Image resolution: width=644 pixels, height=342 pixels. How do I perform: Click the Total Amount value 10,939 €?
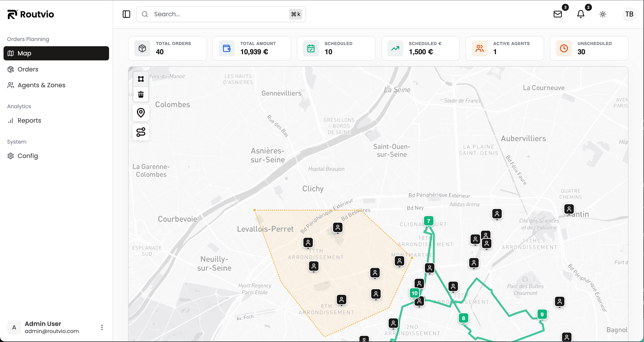[x=254, y=52]
